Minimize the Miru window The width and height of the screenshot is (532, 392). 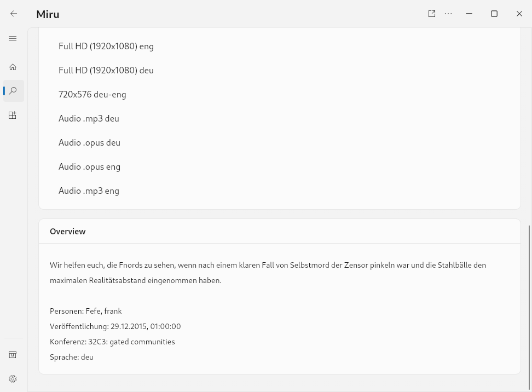[x=469, y=14]
